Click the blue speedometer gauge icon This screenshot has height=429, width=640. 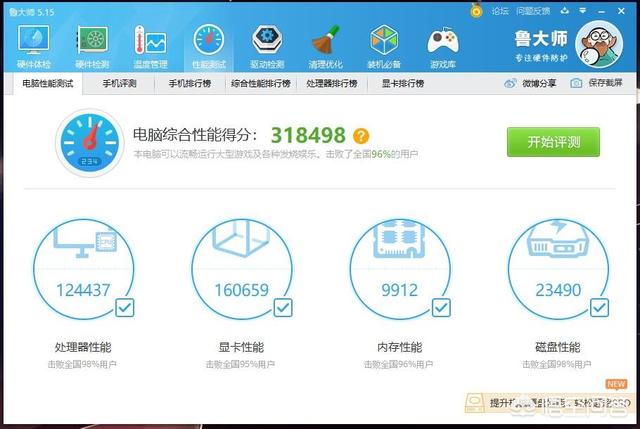pos(89,142)
